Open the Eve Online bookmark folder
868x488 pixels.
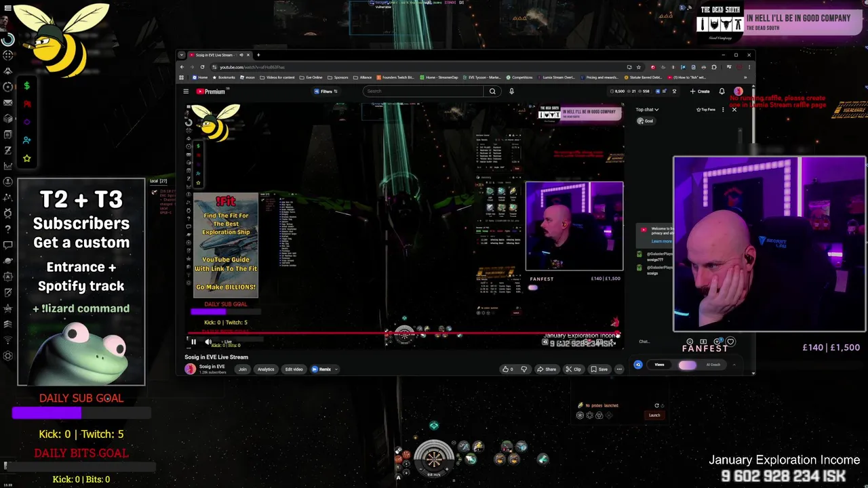312,77
